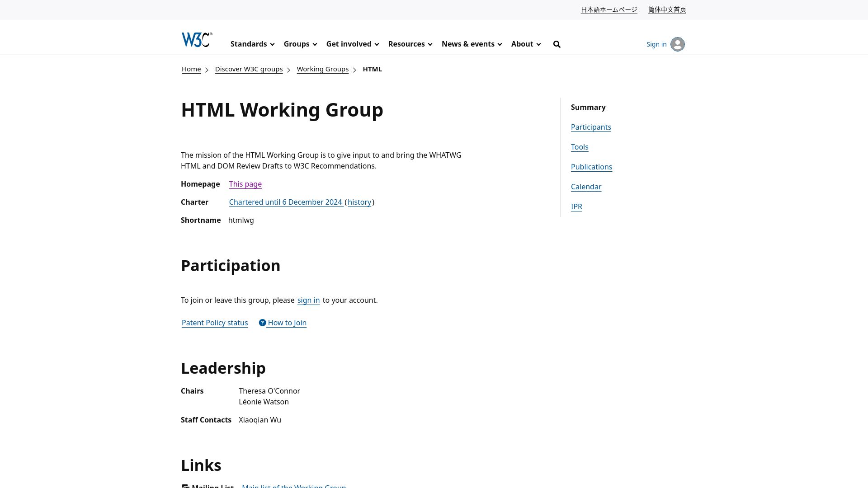Open the Japanese homepage link

click(609, 10)
